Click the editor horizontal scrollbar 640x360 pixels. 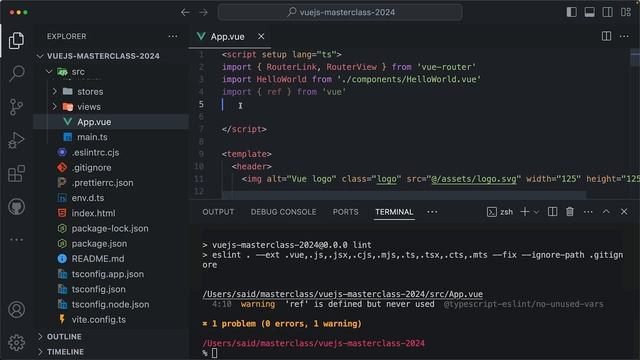pos(404,196)
